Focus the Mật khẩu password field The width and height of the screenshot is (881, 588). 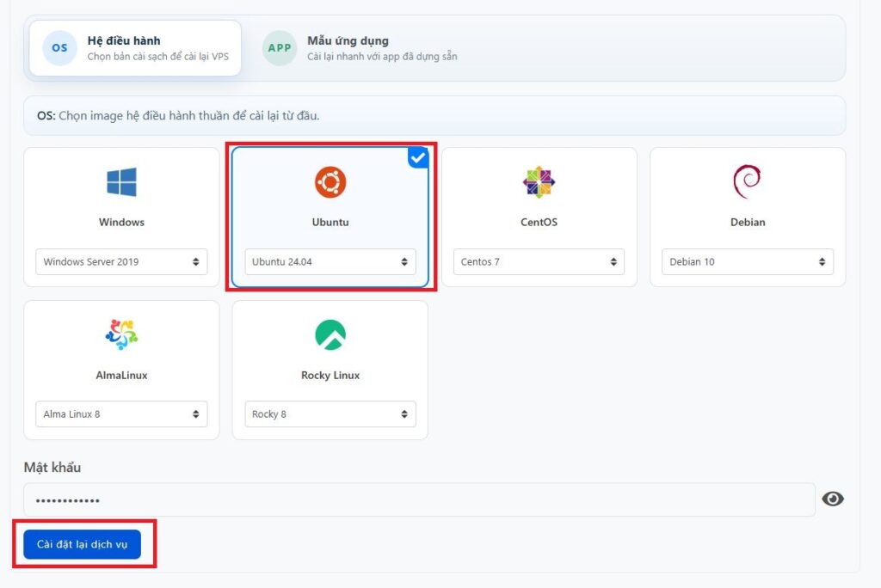point(419,499)
